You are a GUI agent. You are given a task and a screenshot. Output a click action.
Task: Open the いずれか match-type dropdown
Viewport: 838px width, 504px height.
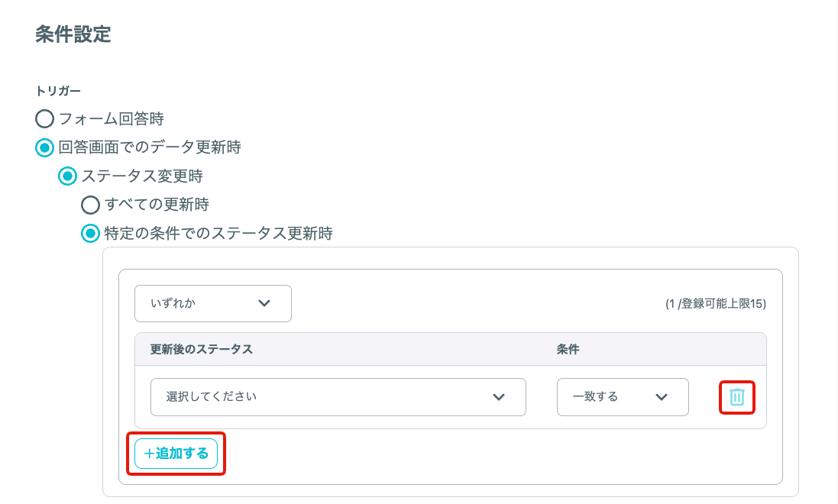[x=212, y=304]
